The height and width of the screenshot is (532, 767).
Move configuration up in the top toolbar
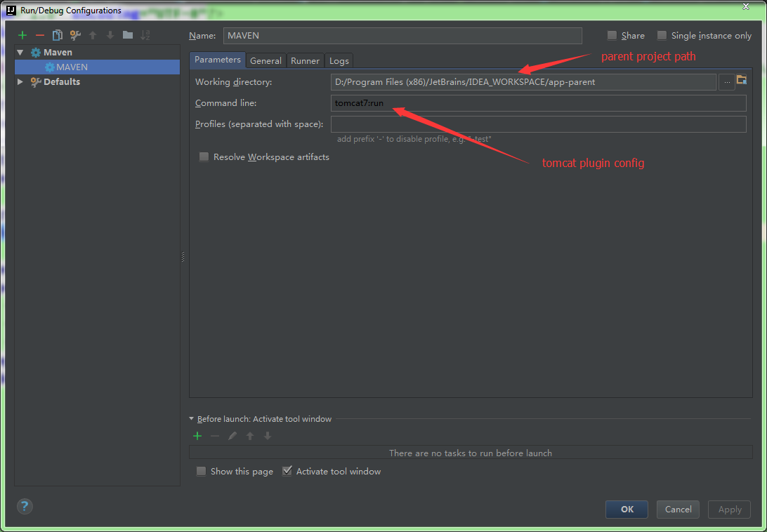tap(93, 35)
